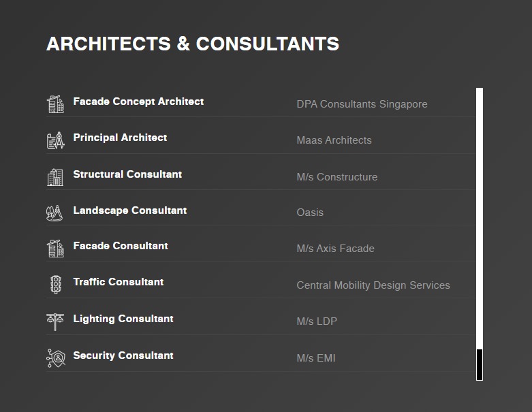Click the Landscape Consultant trees icon
This screenshot has width=532, height=412.
point(54,213)
